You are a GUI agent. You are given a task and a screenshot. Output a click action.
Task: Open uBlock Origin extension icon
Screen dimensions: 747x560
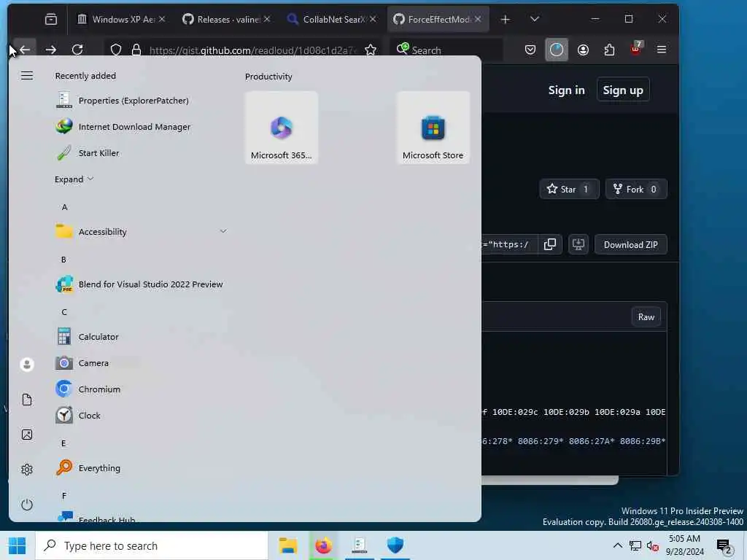pyautogui.click(x=636, y=49)
